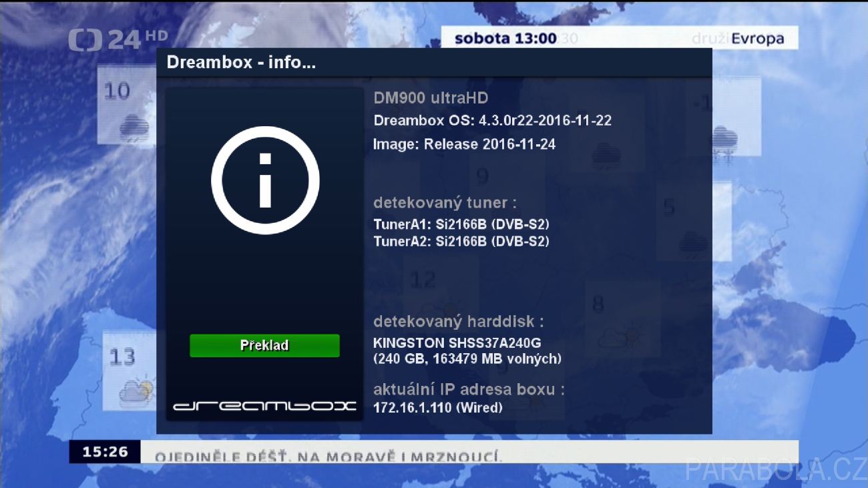Click the "KINGSTON SHSS37A240G" disk name

(457, 343)
